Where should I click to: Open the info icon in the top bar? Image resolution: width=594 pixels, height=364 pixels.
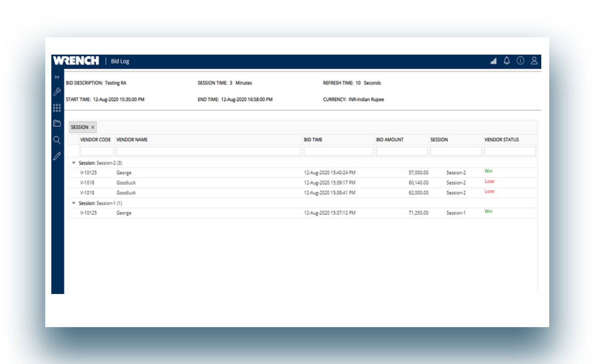521,61
